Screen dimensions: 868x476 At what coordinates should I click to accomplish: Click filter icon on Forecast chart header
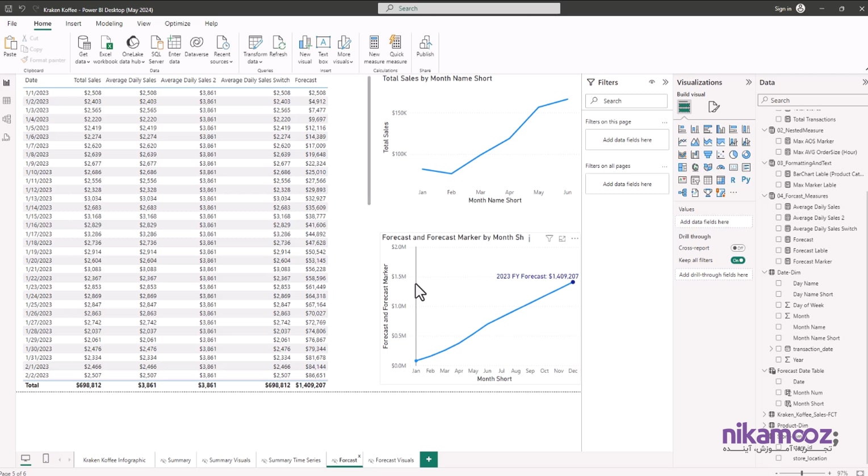[549, 239]
